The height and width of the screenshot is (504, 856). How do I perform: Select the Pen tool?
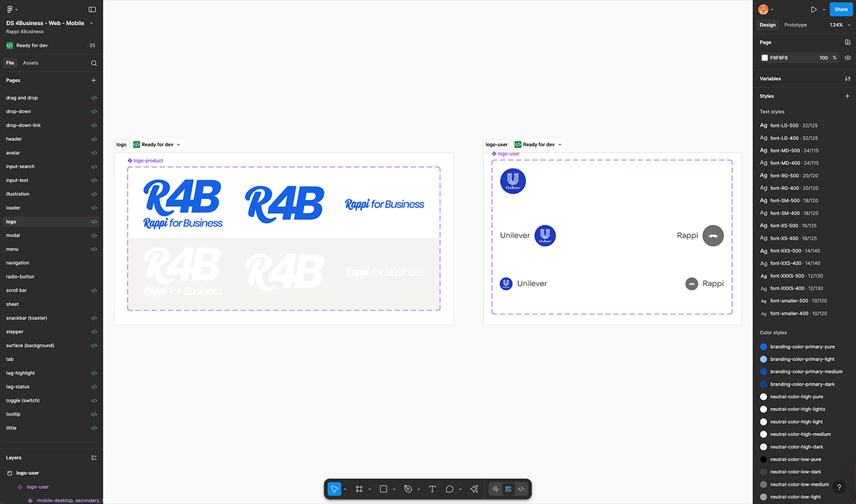[x=407, y=489]
